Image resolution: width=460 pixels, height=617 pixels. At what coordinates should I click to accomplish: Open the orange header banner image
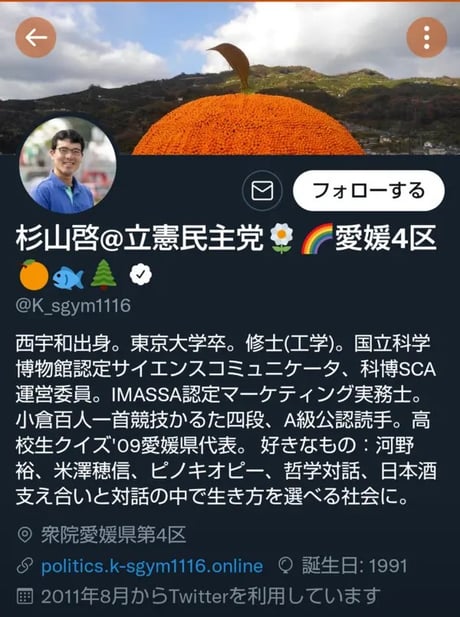(x=230, y=79)
